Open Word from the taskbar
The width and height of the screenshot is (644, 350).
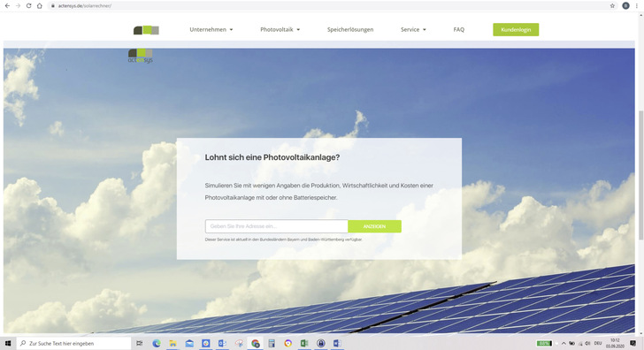[337, 344]
